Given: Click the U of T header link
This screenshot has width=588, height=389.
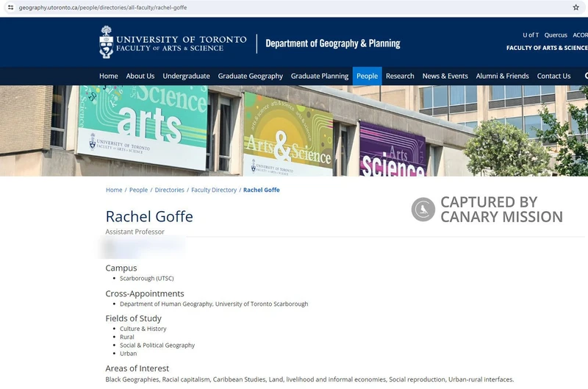Looking at the screenshot, I should tap(531, 35).
